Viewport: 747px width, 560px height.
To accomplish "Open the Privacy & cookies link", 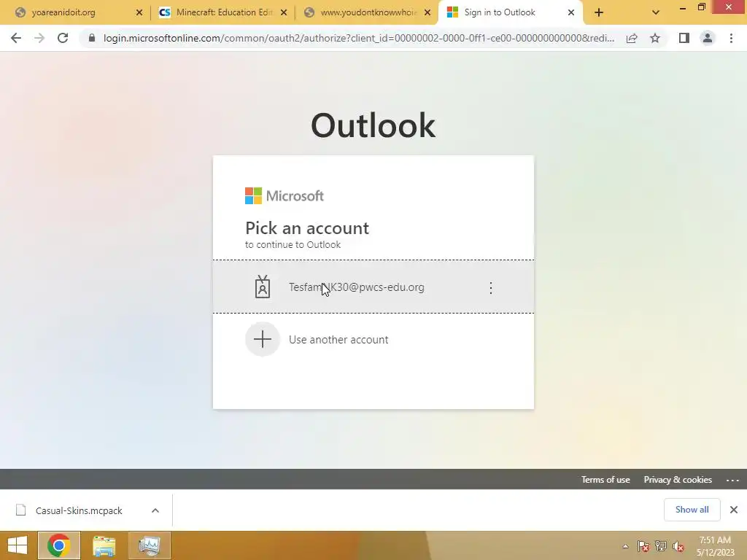I will (x=678, y=480).
